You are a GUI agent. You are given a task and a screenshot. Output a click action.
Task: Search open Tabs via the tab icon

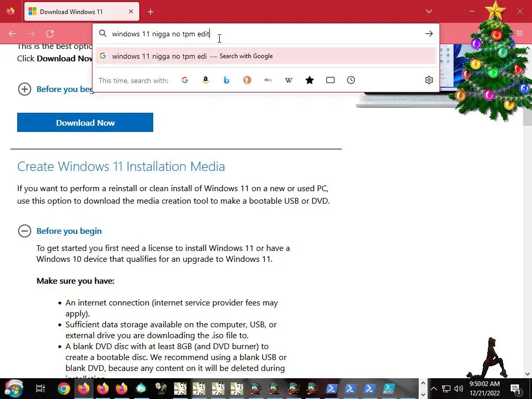pos(330,80)
